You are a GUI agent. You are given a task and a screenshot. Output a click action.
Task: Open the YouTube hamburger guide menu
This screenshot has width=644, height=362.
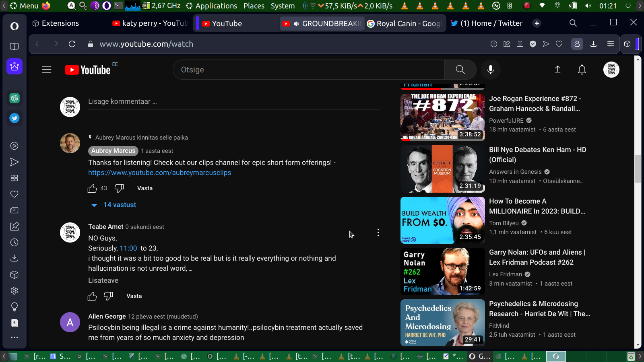pyautogui.click(x=47, y=70)
